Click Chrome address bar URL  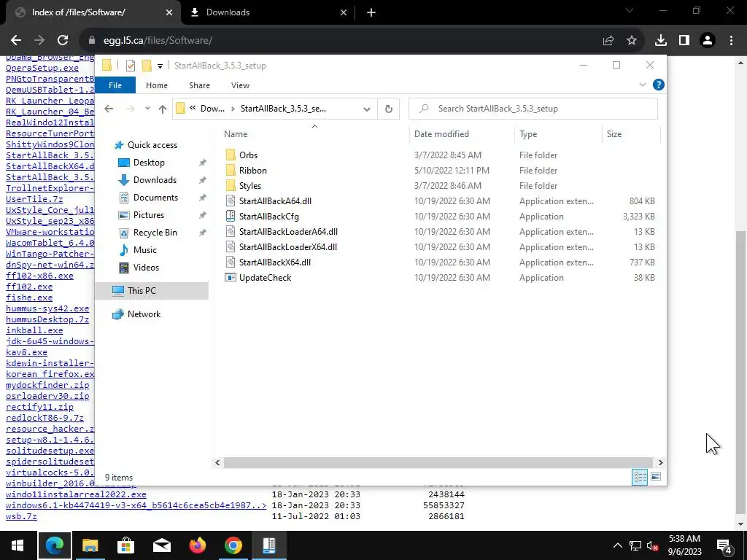pyautogui.click(x=158, y=41)
